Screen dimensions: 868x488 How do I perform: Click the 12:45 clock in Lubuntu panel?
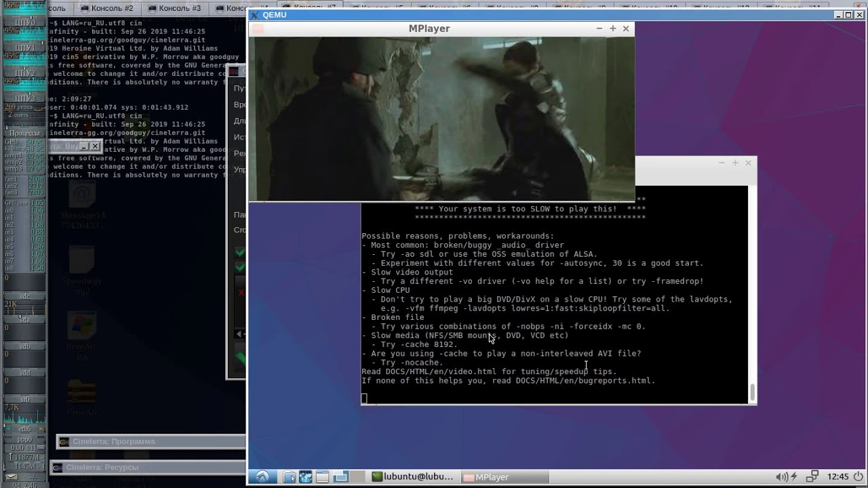(838, 477)
